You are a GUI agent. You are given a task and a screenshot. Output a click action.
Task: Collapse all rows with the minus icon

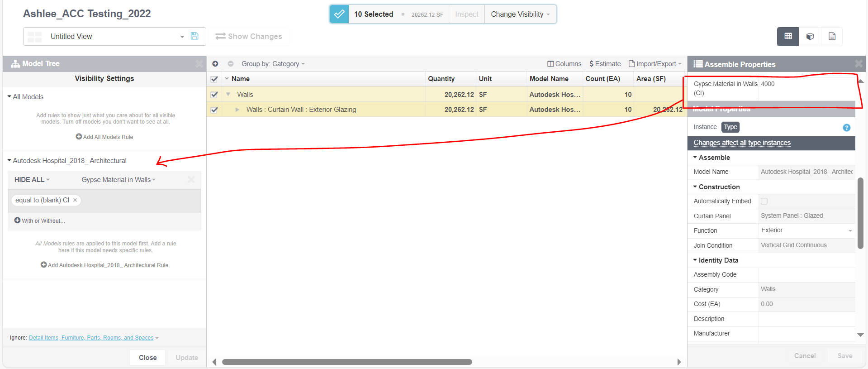pyautogui.click(x=231, y=64)
